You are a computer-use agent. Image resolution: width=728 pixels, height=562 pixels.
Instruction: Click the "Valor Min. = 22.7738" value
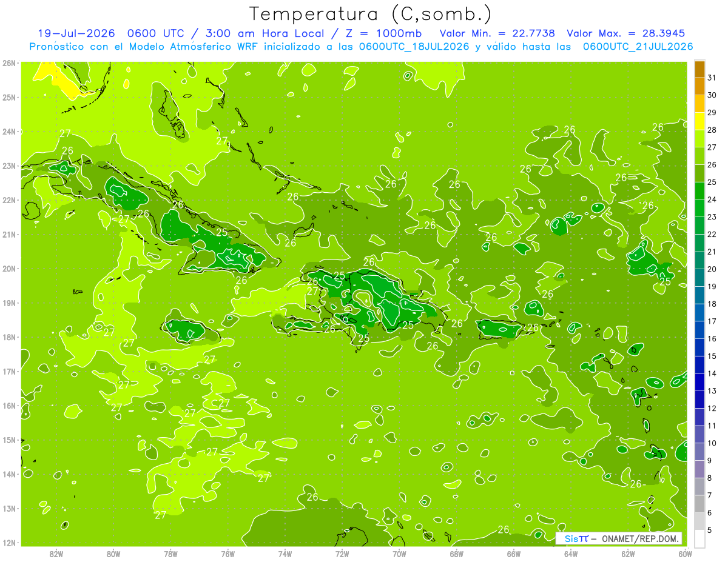pos(497,33)
